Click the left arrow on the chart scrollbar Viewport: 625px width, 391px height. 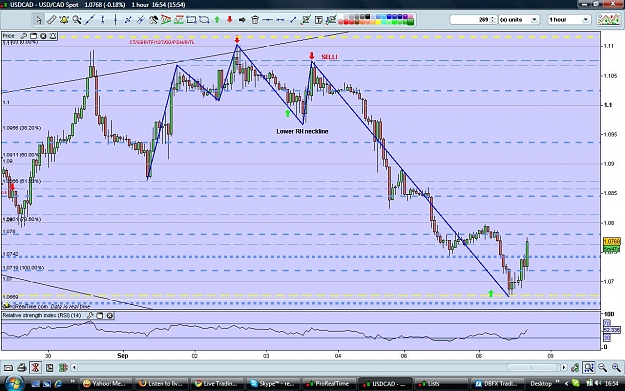tap(74, 367)
